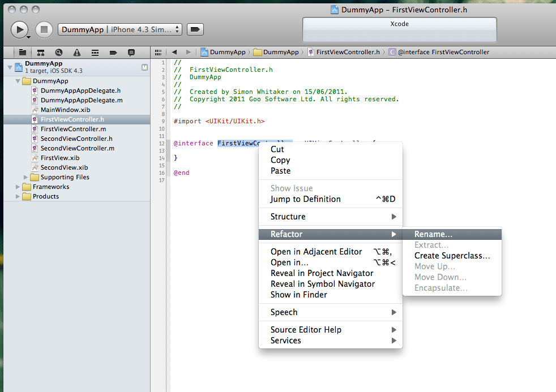
Task: Stop the running task
Action: (44, 30)
